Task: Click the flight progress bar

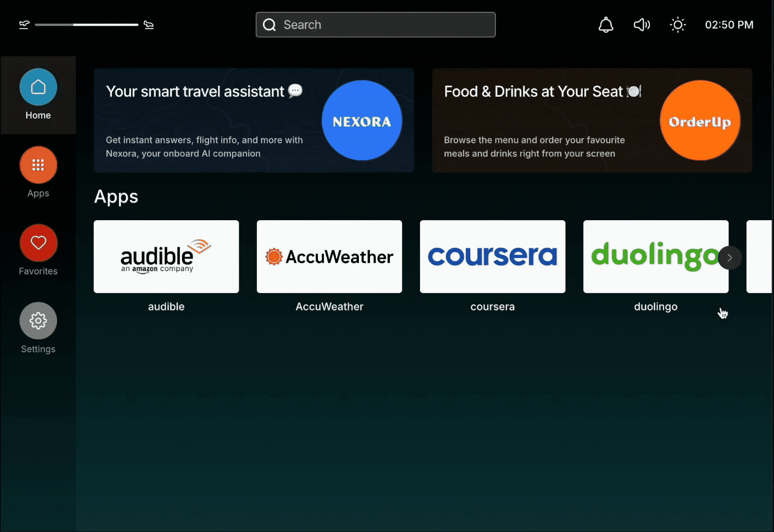Action: tap(86, 25)
